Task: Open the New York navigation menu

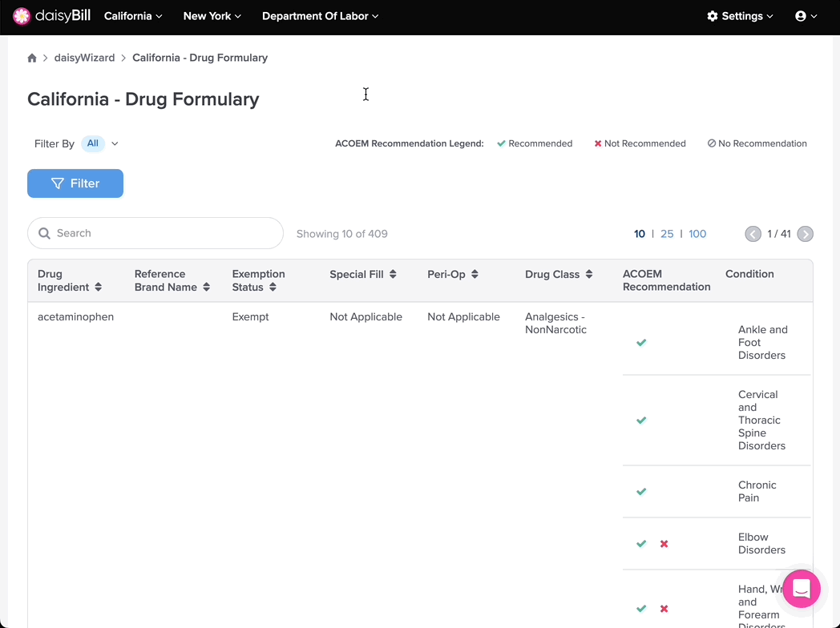Action: click(212, 16)
